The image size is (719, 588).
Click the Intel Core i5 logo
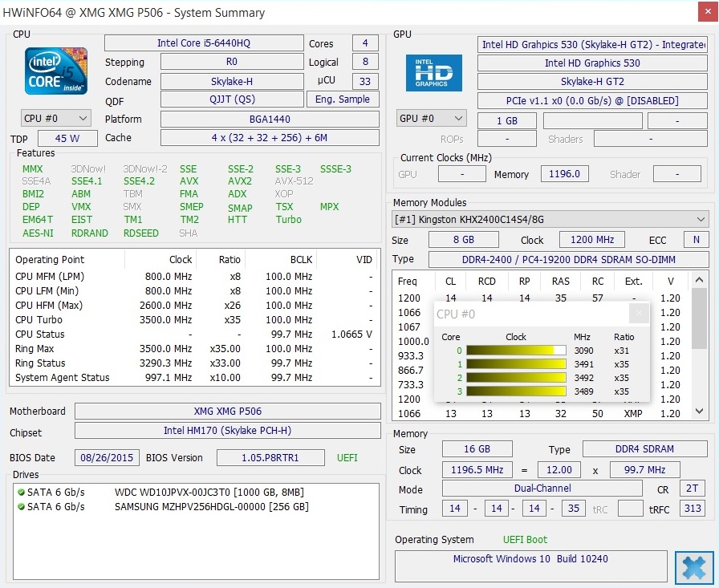tap(56, 71)
